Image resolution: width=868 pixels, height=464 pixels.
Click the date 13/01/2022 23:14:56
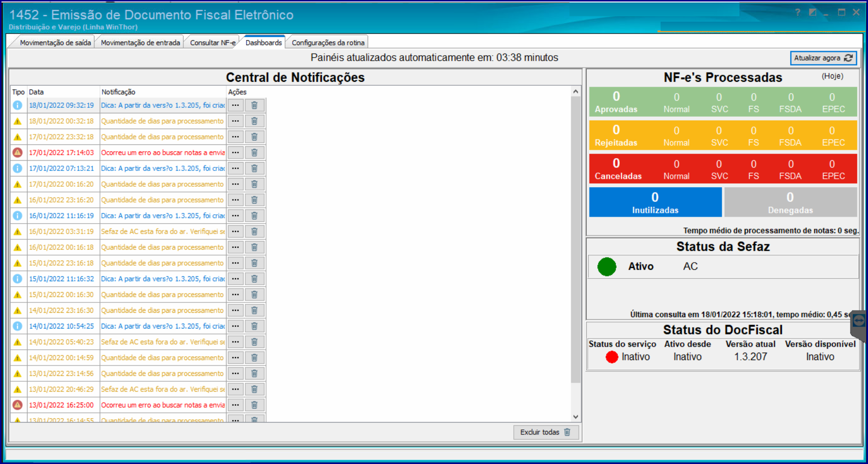61,373
